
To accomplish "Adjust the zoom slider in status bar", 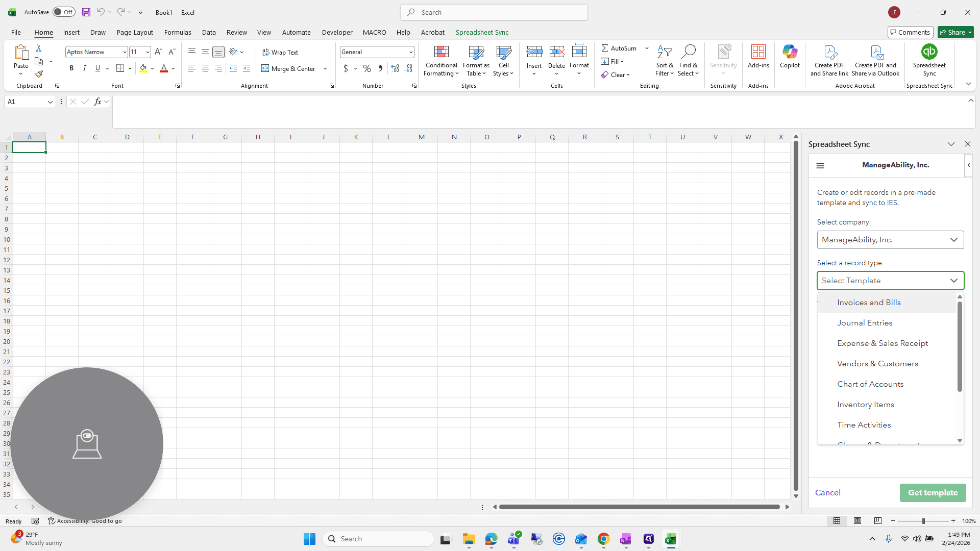I will tap(923, 521).
